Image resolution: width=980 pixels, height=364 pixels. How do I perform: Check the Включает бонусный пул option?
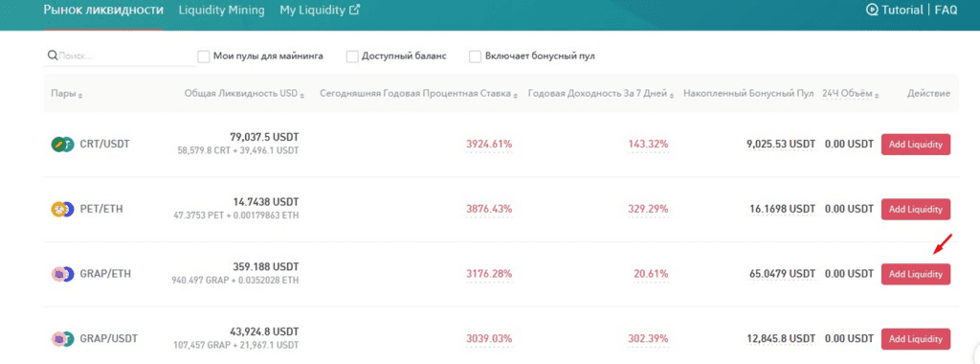[x=475, y=57]
